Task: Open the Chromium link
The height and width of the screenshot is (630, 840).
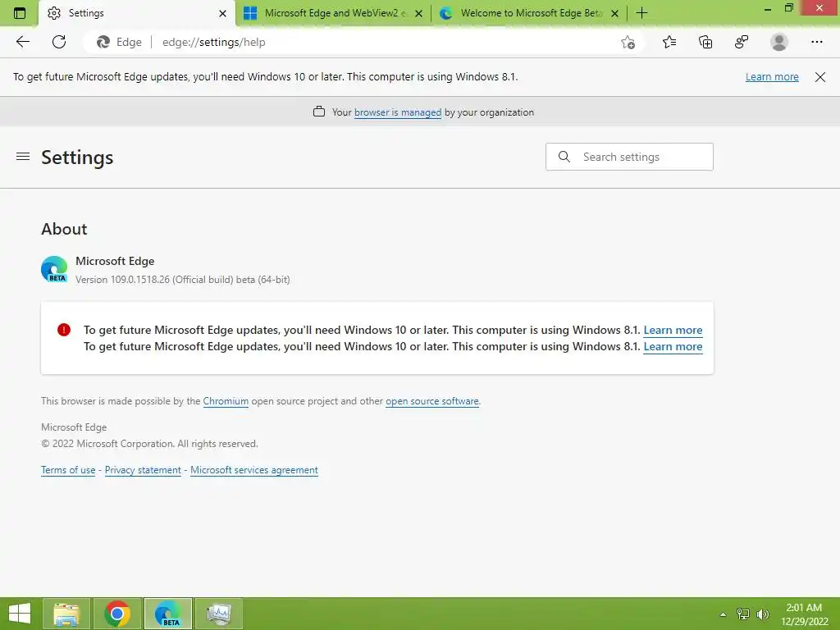Action: pos(226,400)
